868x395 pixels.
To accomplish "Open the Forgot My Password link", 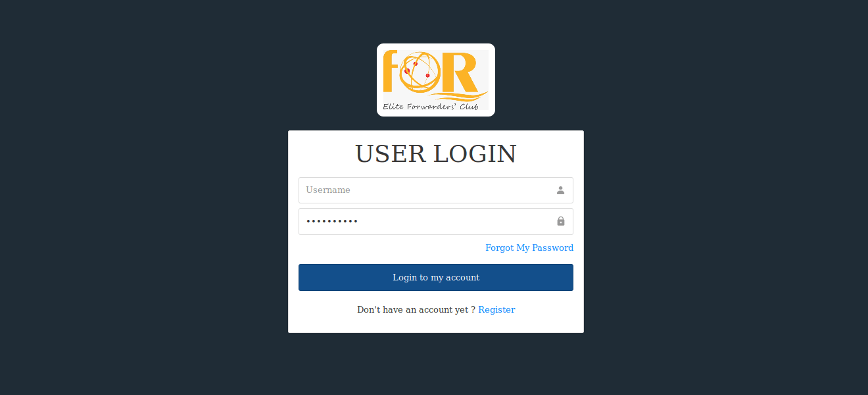I will (x=529, y=248).
